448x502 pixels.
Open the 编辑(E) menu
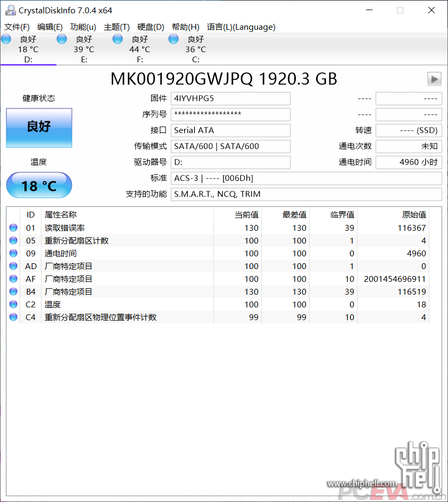49,27
